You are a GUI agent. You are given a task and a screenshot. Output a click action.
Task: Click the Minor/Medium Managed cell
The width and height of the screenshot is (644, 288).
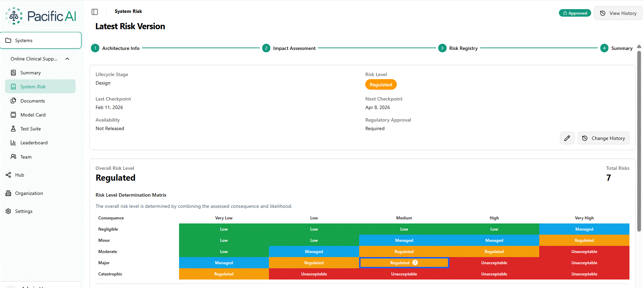(404, 240)
